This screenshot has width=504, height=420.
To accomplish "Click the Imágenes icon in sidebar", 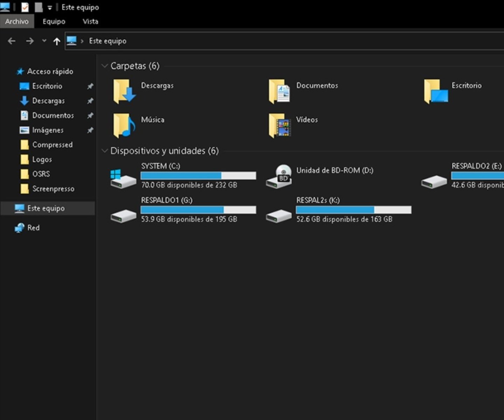I will (x=24, y=130).
